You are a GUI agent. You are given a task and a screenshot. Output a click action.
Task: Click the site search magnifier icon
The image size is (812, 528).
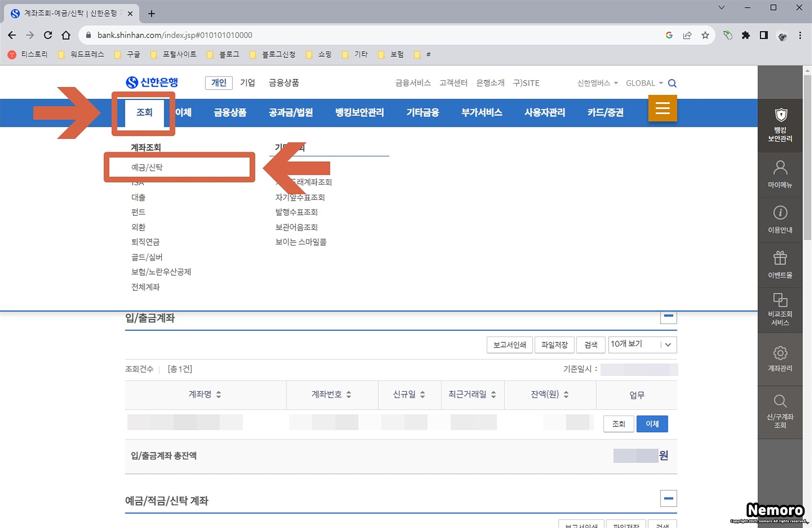tap(672, 83)
